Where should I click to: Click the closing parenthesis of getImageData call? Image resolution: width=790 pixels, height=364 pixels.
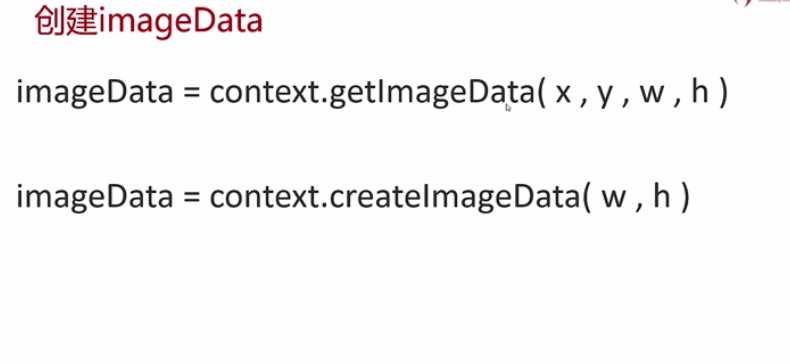click(x=723, y=94)
